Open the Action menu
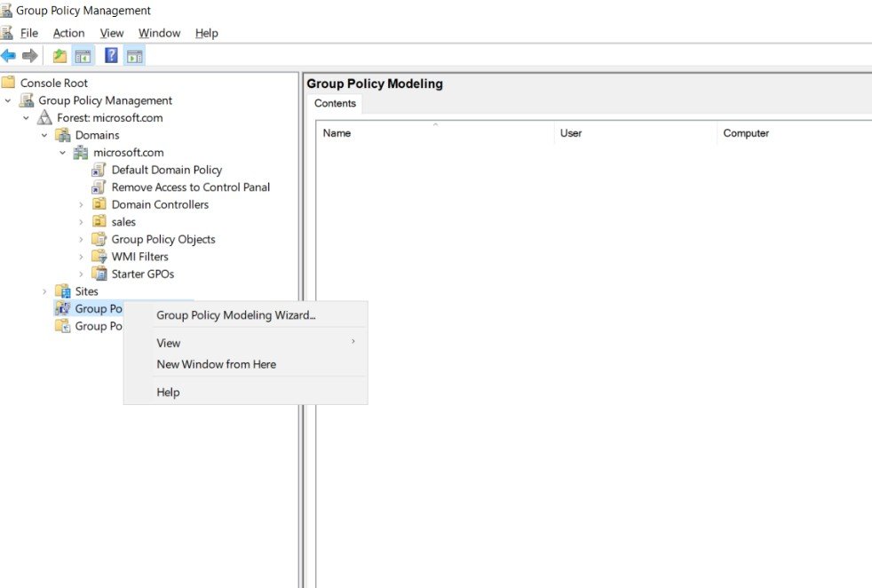This screenshot has height=588, width=872. (69, 33)
